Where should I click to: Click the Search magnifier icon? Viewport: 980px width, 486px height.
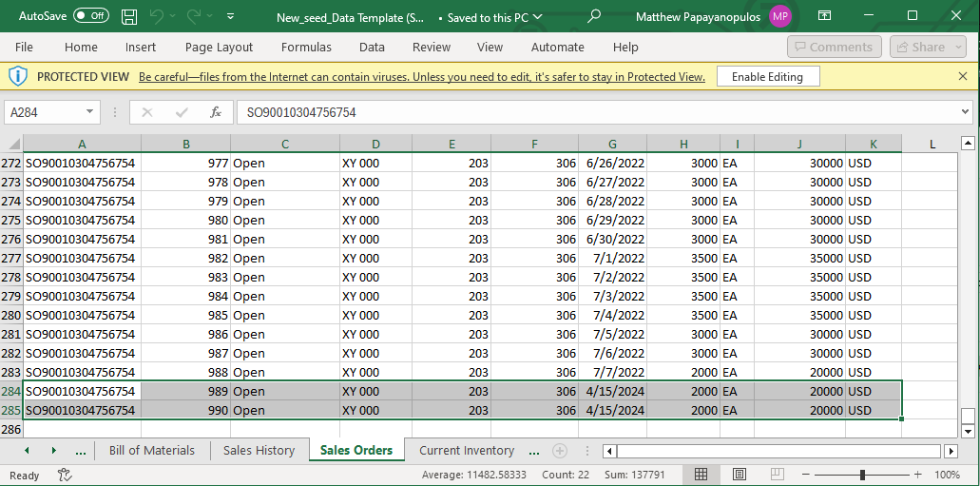tap(594, 16)
